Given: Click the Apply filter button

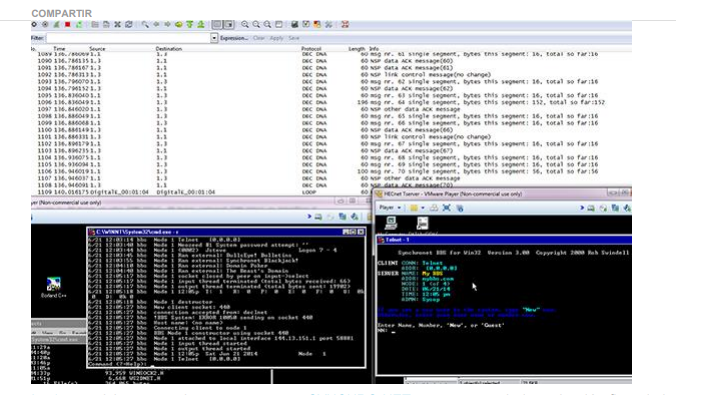Looking at the screenshot, I should [x=276, y=38].
